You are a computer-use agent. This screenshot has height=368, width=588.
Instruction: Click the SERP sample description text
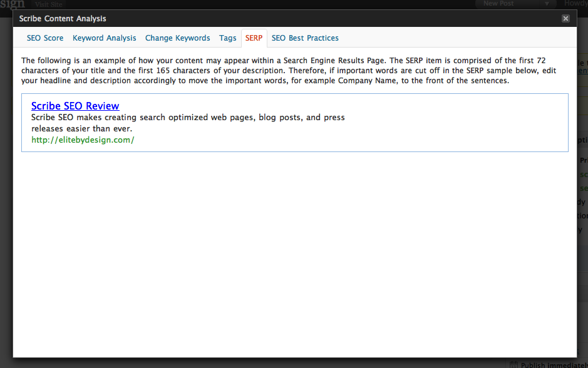(188, 123)
